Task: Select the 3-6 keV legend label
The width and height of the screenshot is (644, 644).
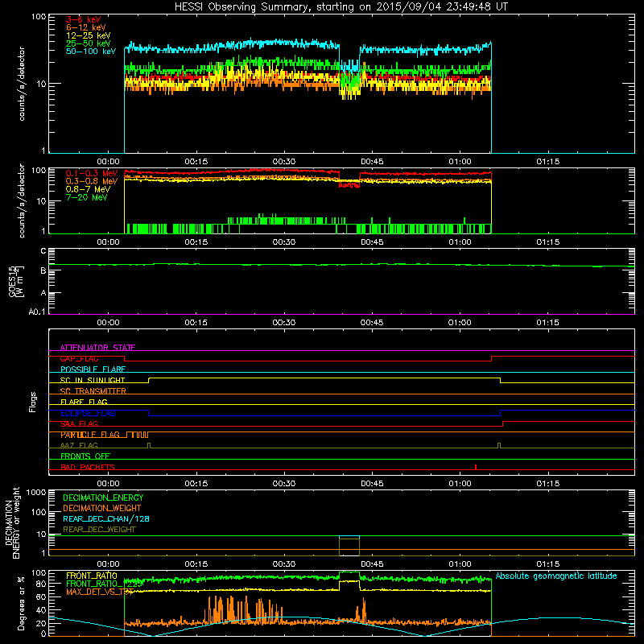Action: [x=84, y=19]
